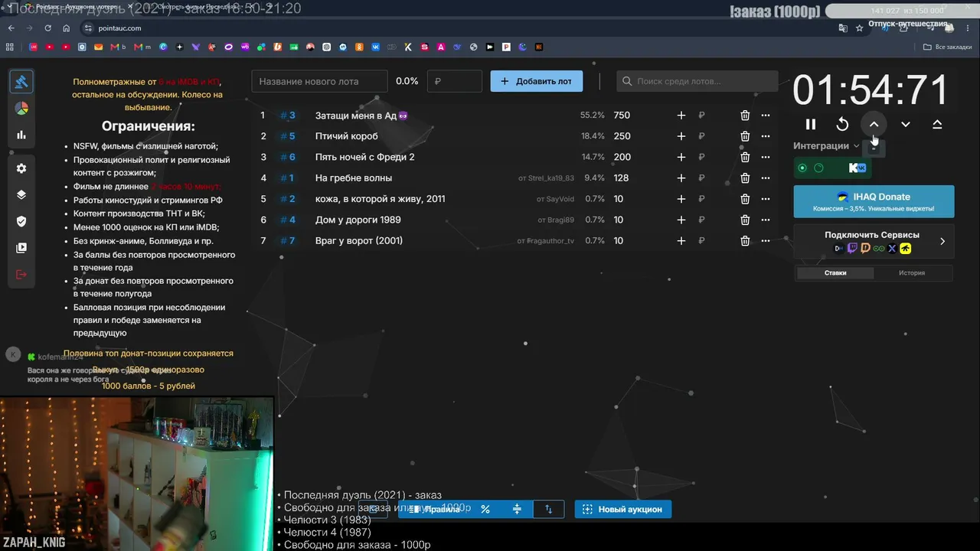Screen dimensions: 980x551
Task: Click the Правила button in bottom toolbar
Action: [x=433, y=509]
